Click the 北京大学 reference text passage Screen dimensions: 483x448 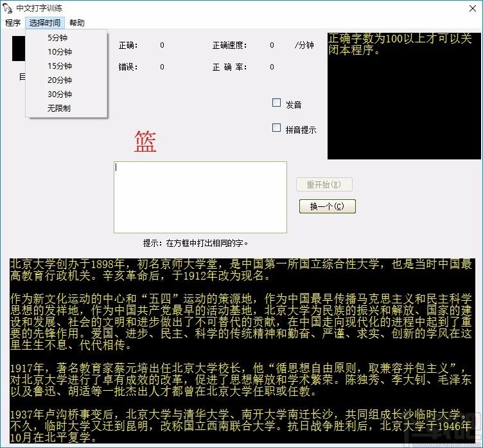click(x=241, y=350)
